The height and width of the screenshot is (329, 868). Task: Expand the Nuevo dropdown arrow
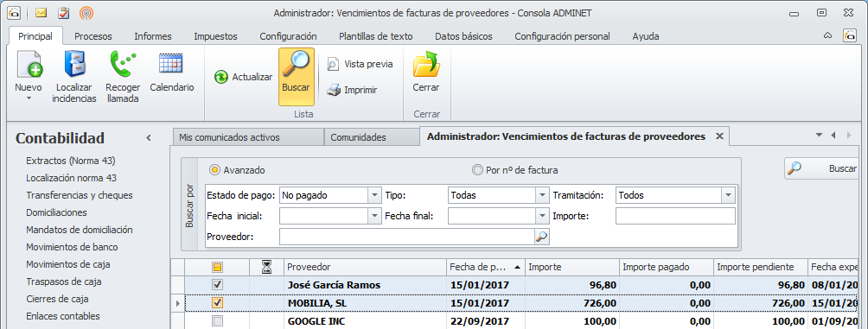[x=29, y=98]
